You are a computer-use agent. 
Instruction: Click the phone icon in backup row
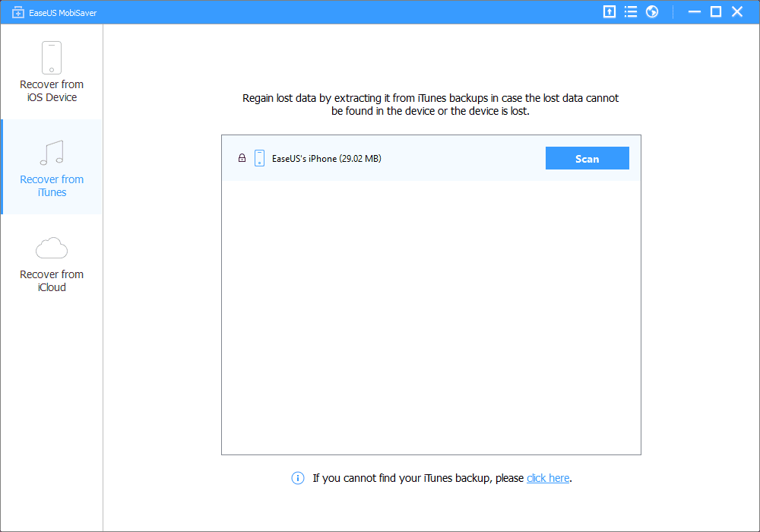[259, 158]
